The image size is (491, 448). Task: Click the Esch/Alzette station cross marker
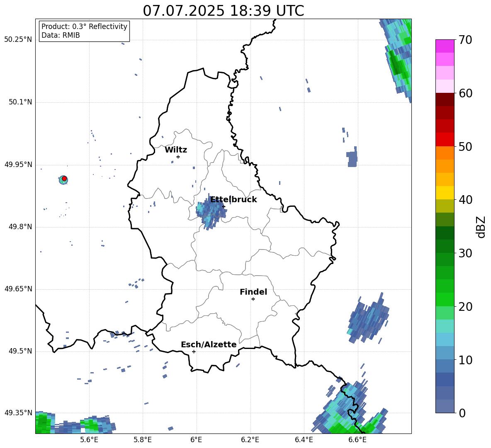click(x=194, y=351)
